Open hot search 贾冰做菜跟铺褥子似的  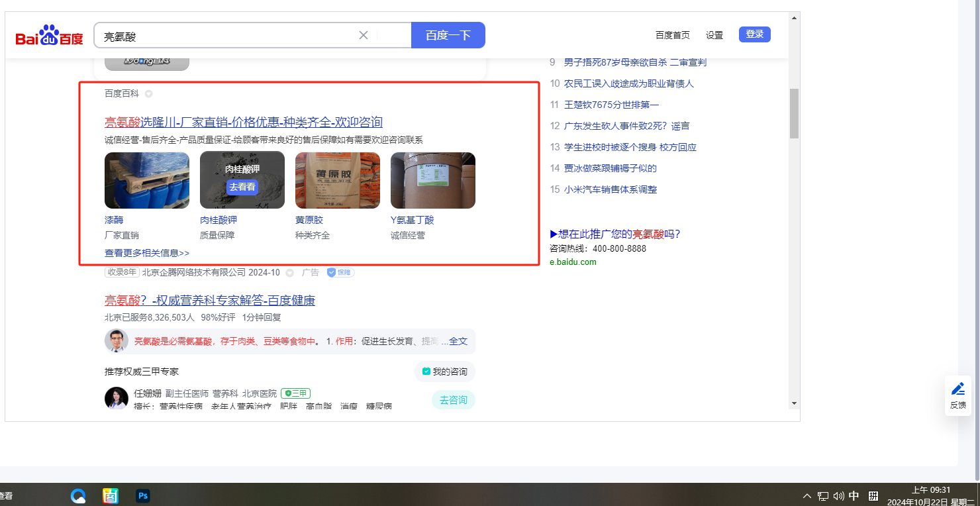(x=611, y=168)
